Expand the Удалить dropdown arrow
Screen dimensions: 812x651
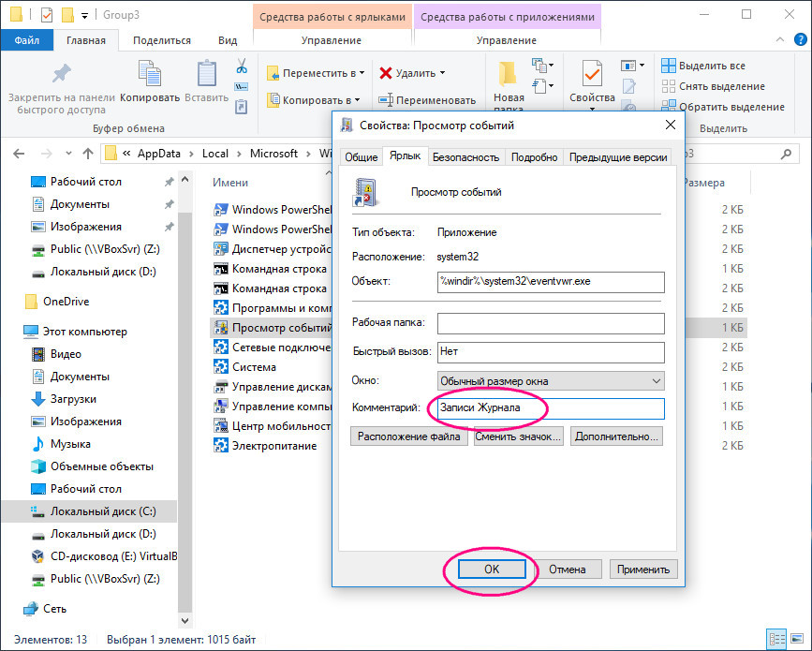point(443,73)
